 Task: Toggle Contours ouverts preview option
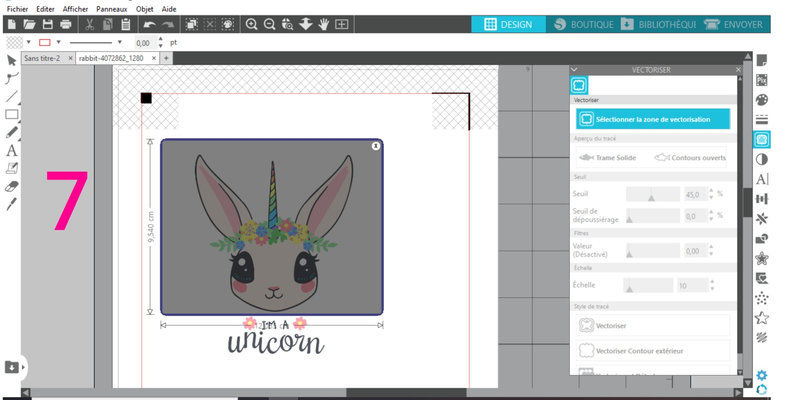point(690,157)
